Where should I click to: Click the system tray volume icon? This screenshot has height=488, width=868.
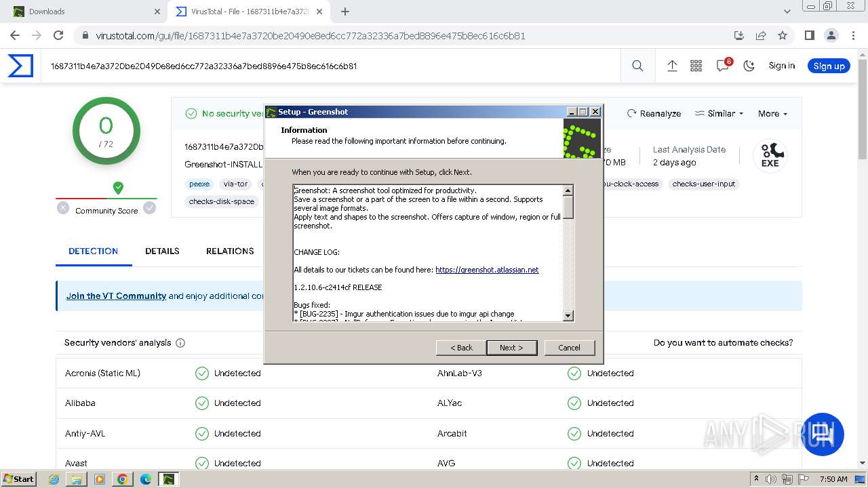772,479
